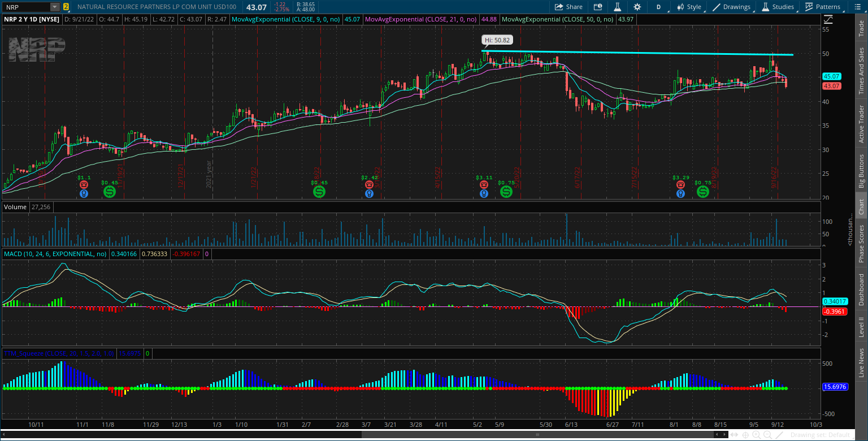Screen dimensions: 868x441
Task: Click the Hi: 50.82 price bubble
Action: tap(497, 40)
